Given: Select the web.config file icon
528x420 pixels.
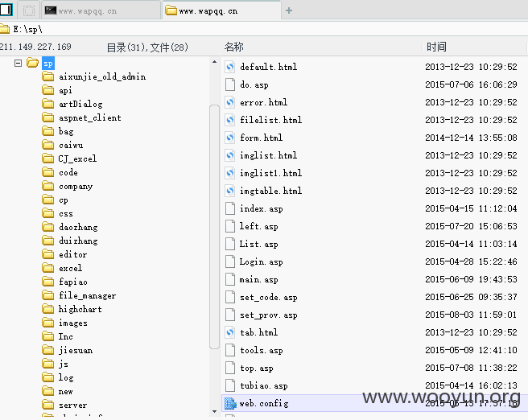Looking at the screenshot, I should (230, 403).
